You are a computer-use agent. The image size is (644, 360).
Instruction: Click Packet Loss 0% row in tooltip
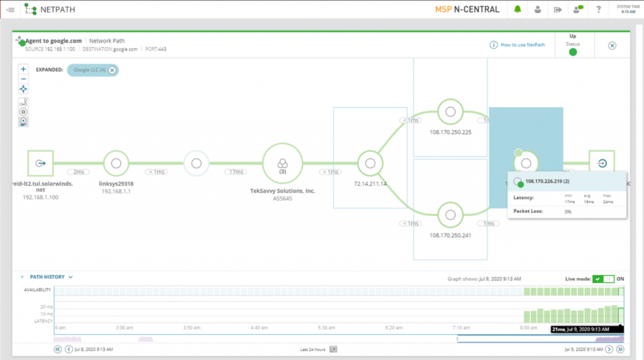coord(567,212)
